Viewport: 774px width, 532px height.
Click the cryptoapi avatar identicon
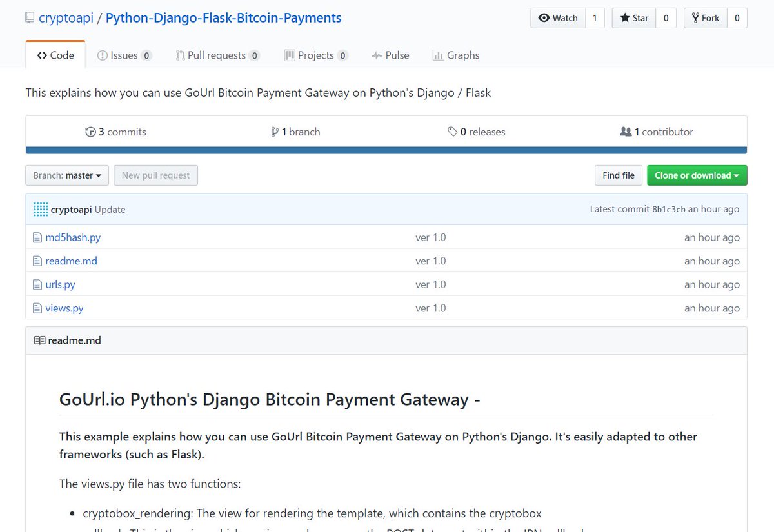pos(41,209)
